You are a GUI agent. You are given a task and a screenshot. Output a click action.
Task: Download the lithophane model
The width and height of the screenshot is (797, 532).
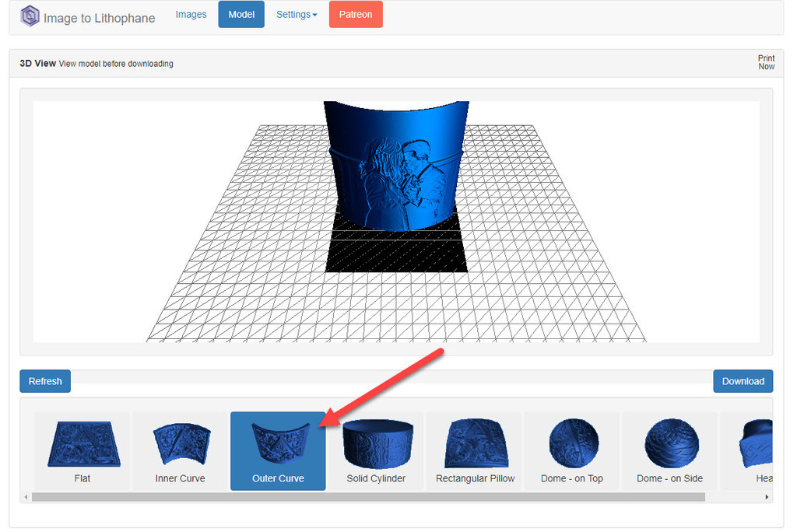coord(743,381)
